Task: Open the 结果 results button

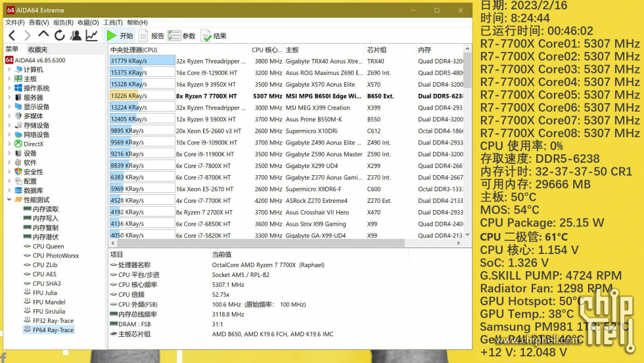Action: click(x=214, y=35)
